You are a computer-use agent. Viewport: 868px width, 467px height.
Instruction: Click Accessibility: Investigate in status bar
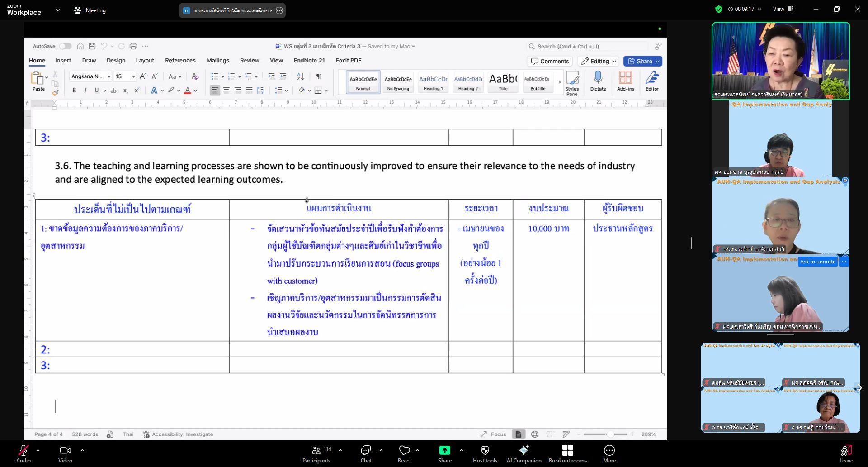[178, 434]
